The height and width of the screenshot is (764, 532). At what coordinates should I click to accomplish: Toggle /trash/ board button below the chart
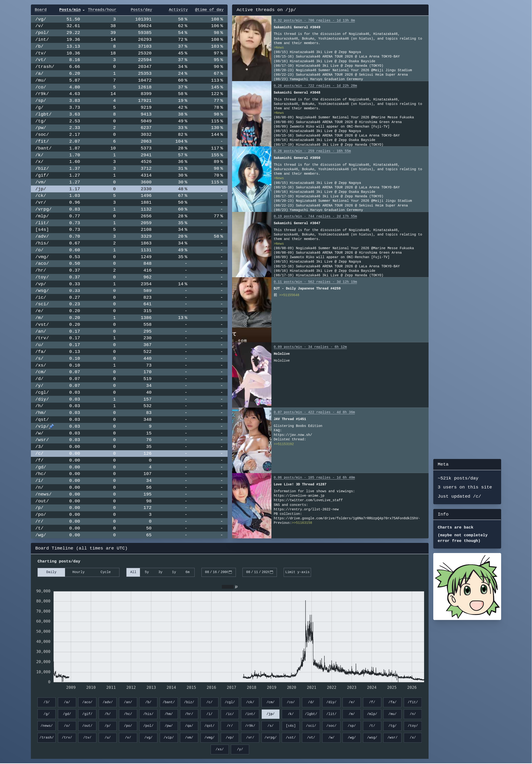tap(47, 737)
